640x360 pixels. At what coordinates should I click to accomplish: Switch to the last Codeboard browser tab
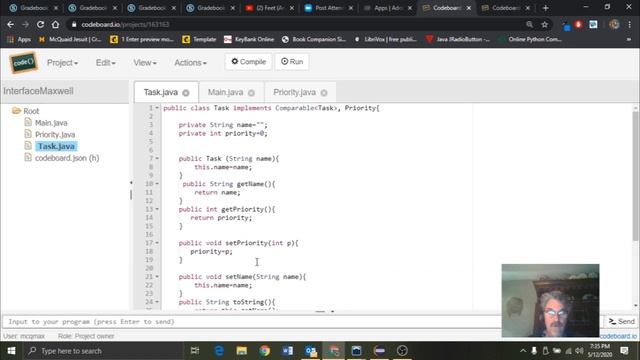506,8
